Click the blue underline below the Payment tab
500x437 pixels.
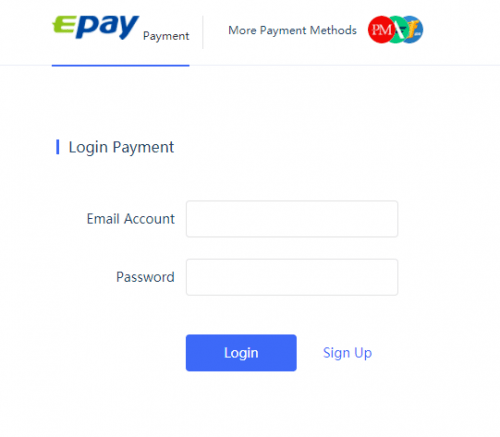pos(121,65)
